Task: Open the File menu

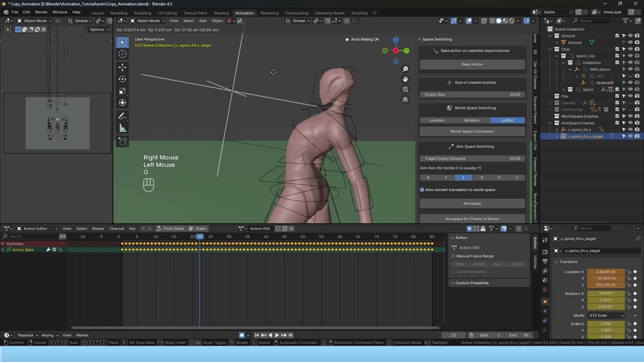Action: click(x=15, y=12)
